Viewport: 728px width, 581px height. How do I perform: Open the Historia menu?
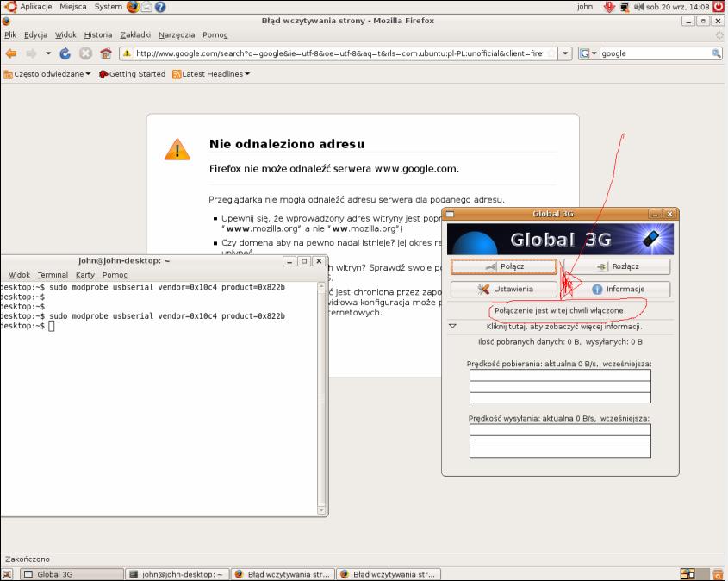coord(98,34)
